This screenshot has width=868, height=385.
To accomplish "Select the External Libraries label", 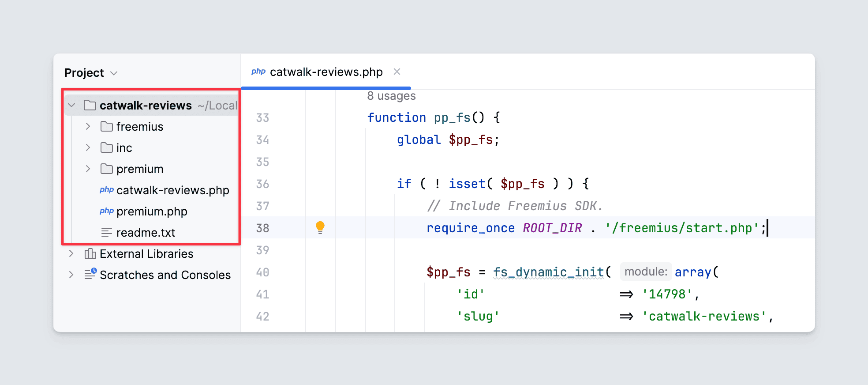I will [x=146, y=254].
